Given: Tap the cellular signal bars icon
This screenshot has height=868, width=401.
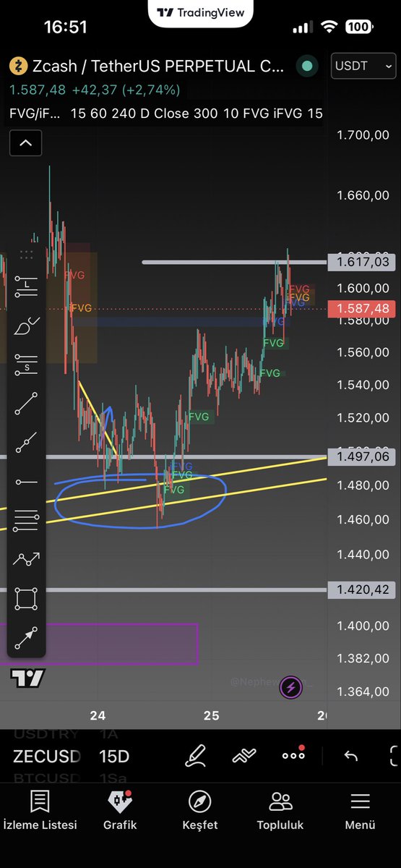Looking at the screenshot, I should tap(303, 27).
